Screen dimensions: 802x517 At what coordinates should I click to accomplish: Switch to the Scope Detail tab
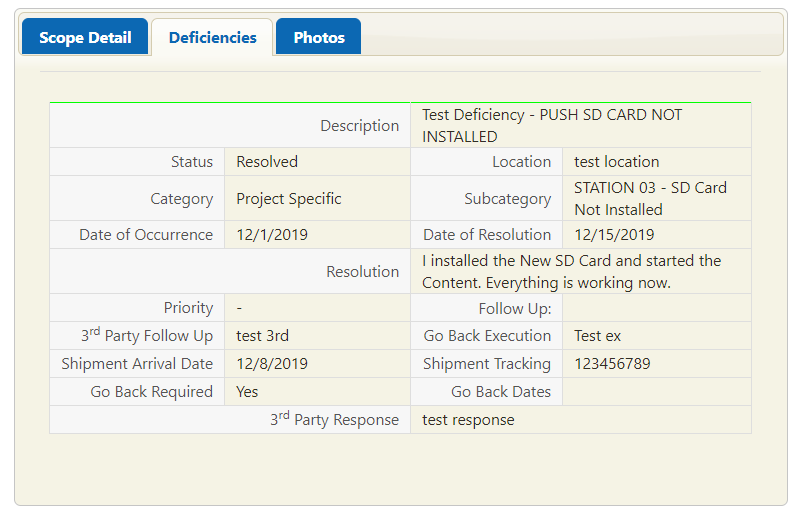point(85,37)
